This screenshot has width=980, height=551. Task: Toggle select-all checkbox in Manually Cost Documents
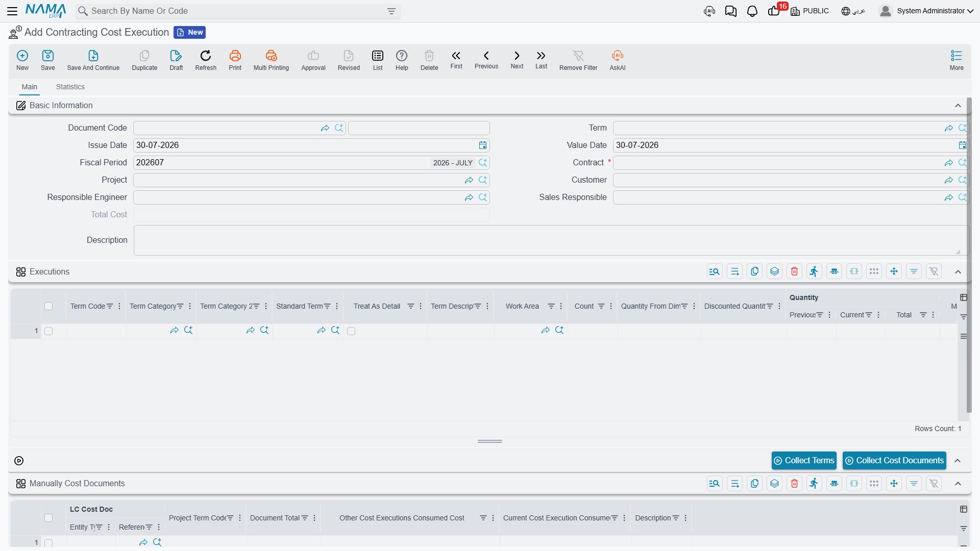48,518
